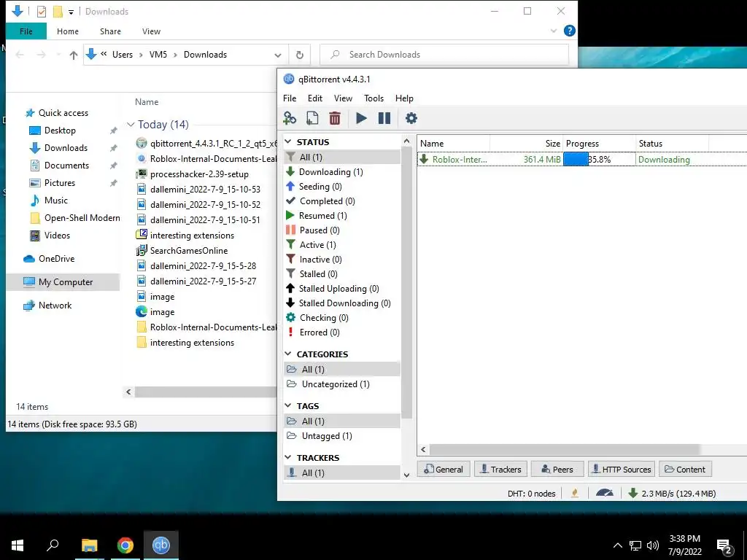Click download speed 2.3 MiB/s in status bar
The height and width of the screenshot is (560, 747).
point(672,494)
